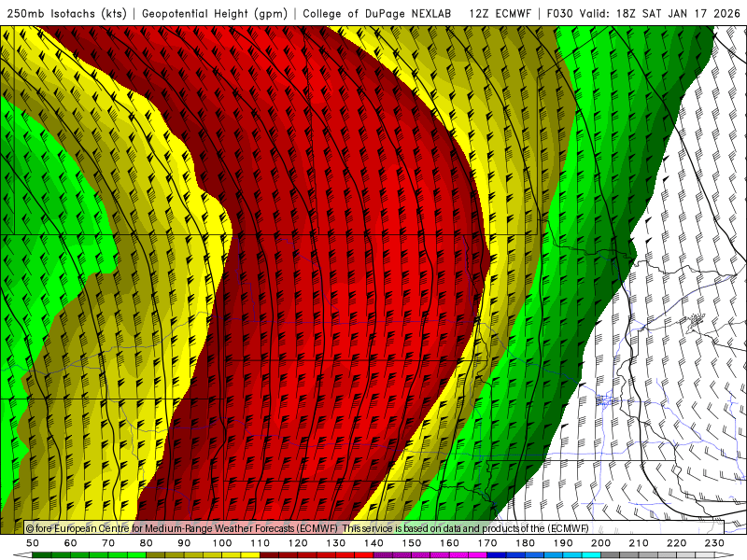
Task: Click the olive swatch starting at 80
Action: click(x=156, y=555)
